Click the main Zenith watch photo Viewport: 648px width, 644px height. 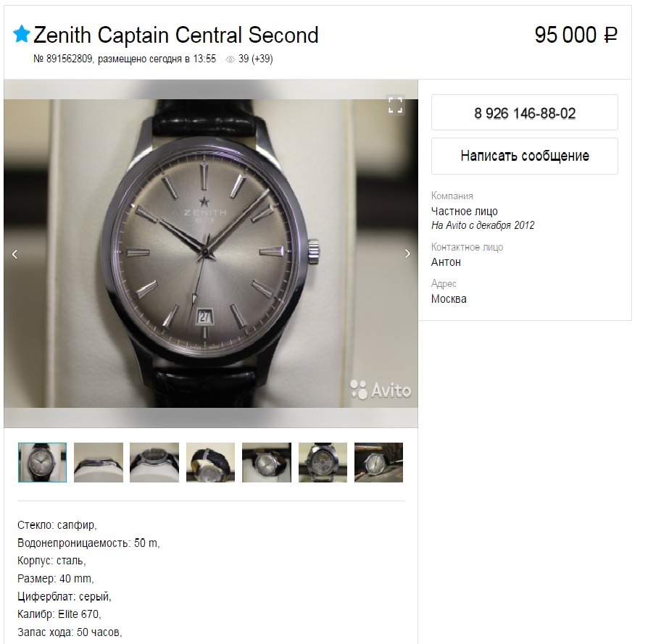pyautogui.click(x=210, y=254)
